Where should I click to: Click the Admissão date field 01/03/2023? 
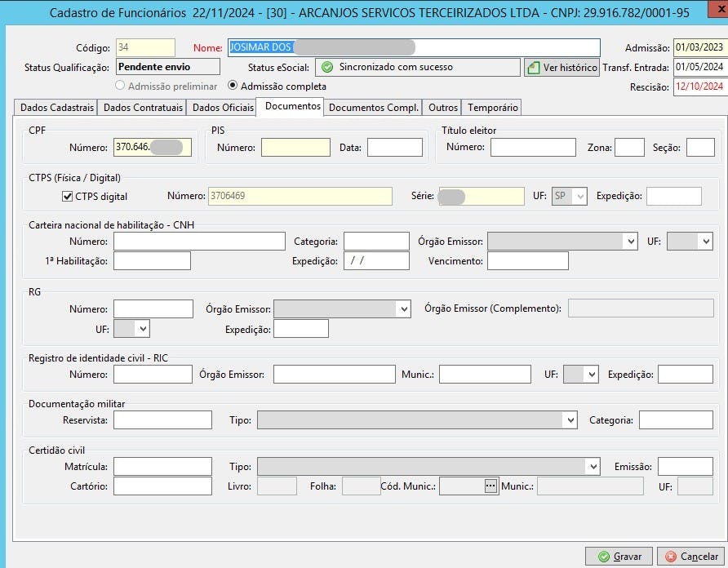700,47
